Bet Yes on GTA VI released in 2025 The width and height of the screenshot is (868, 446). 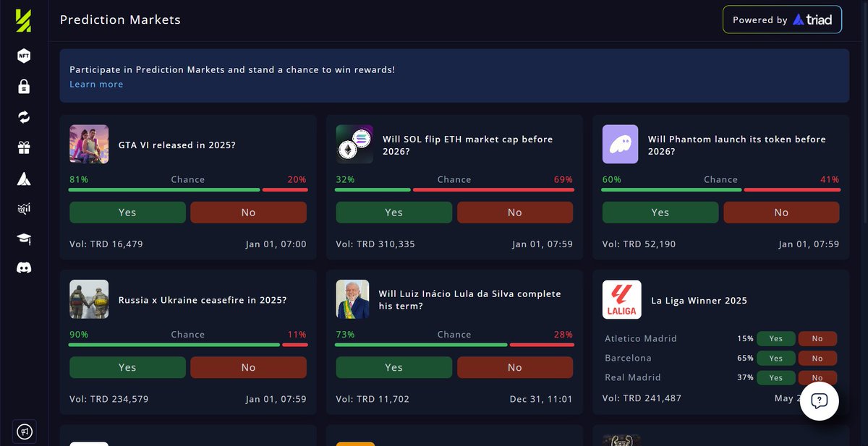(x=127, y=213)
